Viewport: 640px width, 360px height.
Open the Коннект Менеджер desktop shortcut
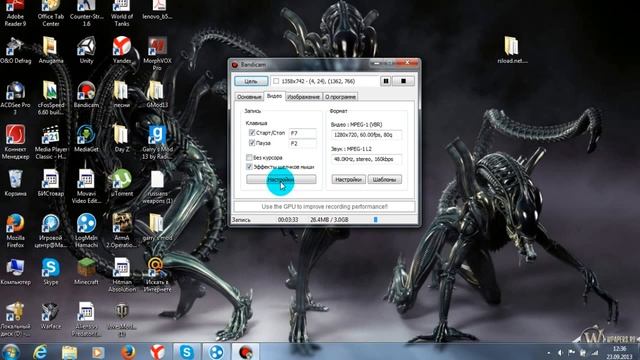tap(15, 142)
